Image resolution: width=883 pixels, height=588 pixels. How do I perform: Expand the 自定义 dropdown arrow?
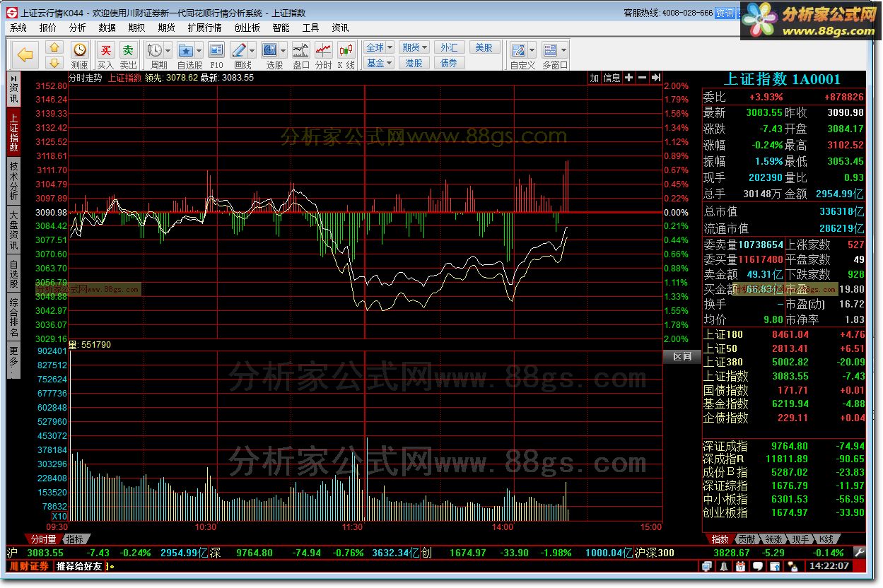[x=532, y=50]
